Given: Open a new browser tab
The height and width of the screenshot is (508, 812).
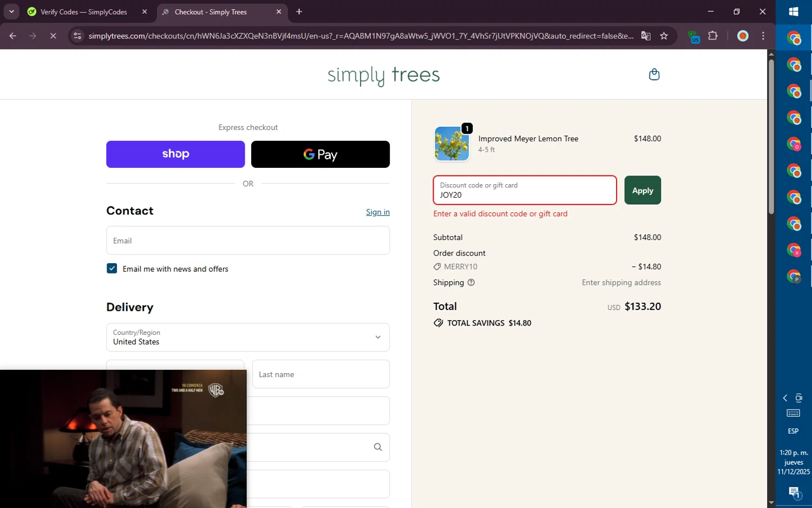Looking at the screenshot, I should pos(299,12).
